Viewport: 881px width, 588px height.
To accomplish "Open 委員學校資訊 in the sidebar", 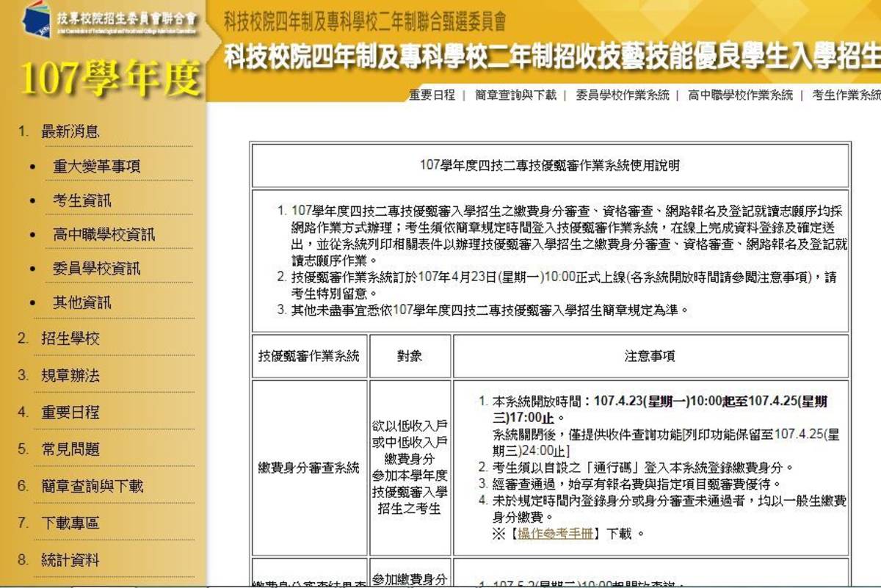I will click(96, 269).
